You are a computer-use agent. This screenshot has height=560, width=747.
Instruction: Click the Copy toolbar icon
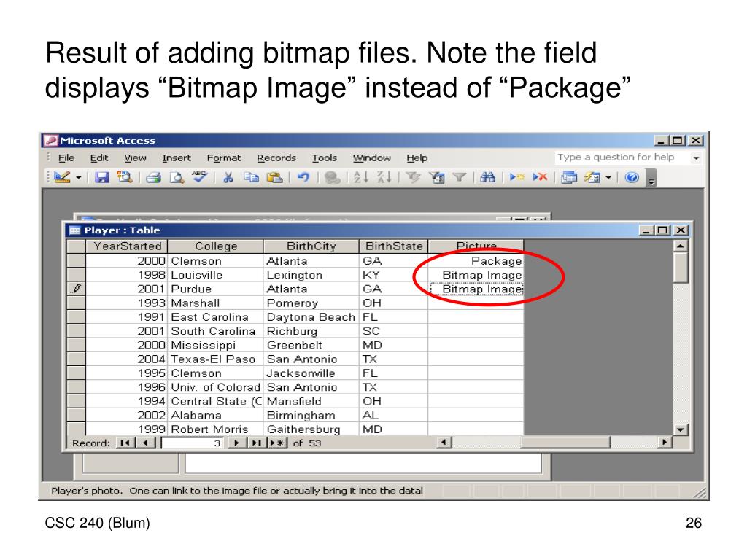pos(251,178)
